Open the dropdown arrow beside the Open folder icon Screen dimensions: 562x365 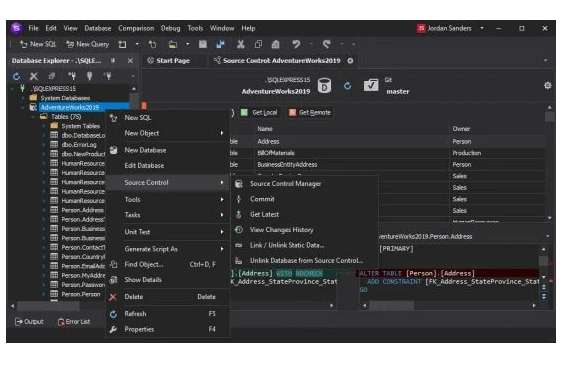(187, 44)
